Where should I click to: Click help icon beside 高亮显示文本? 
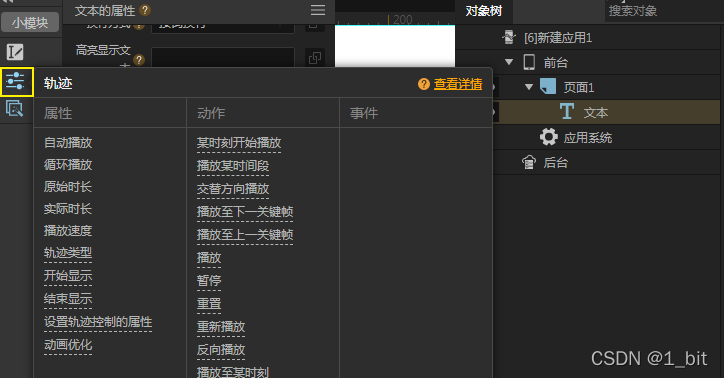click(x=139, y=60)
